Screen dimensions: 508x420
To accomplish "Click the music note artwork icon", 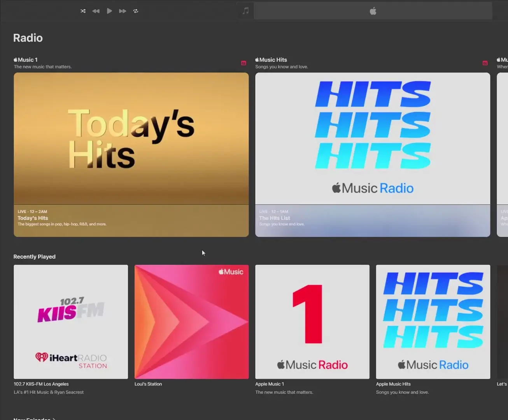I will (x=245, y=11).
